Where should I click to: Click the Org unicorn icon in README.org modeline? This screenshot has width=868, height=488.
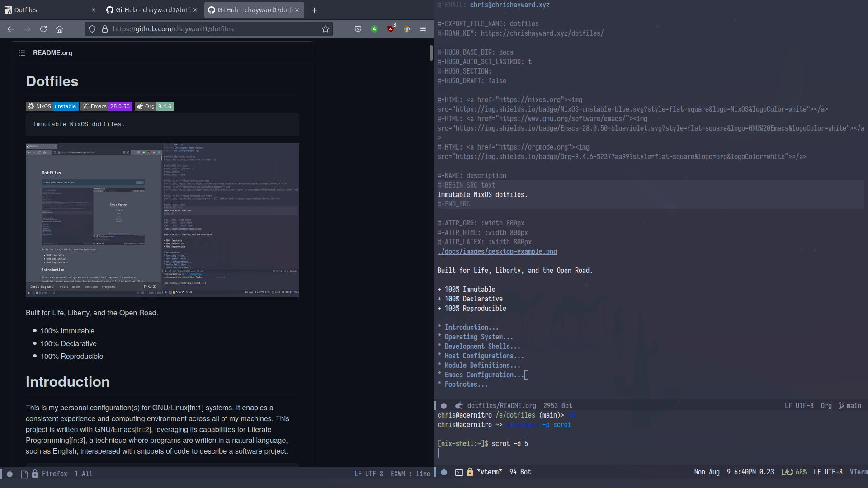coord(459,406)
